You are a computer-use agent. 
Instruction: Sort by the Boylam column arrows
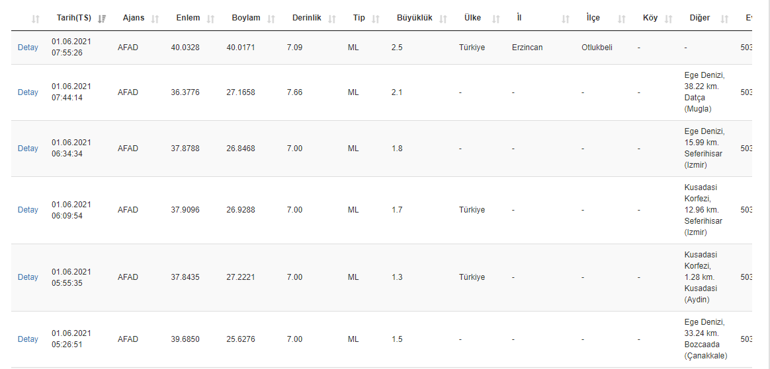point(271,19)
